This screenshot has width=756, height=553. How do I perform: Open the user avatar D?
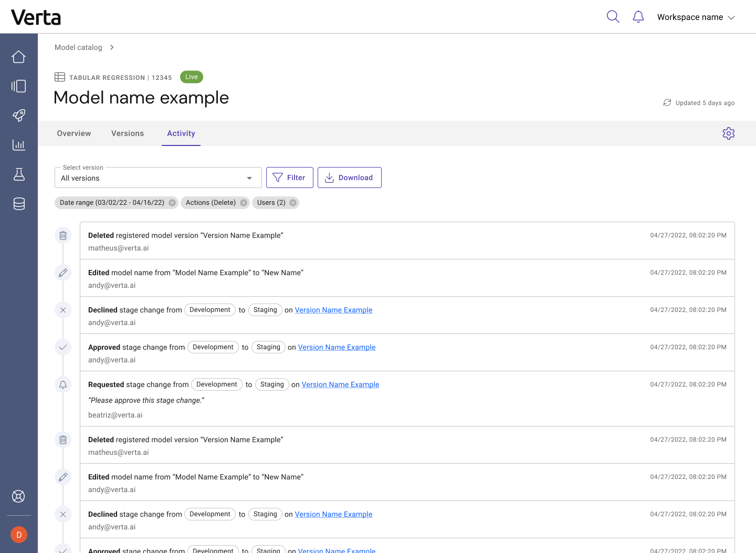coord(19,535)
